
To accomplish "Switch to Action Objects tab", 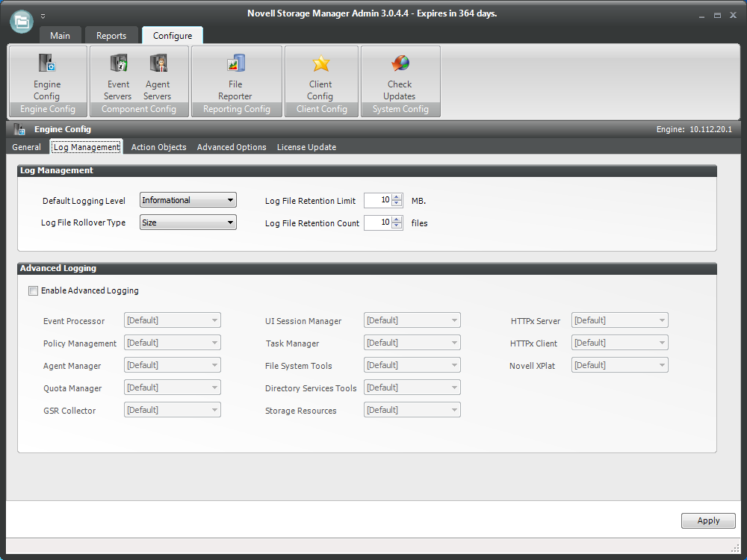I will 158,147.
